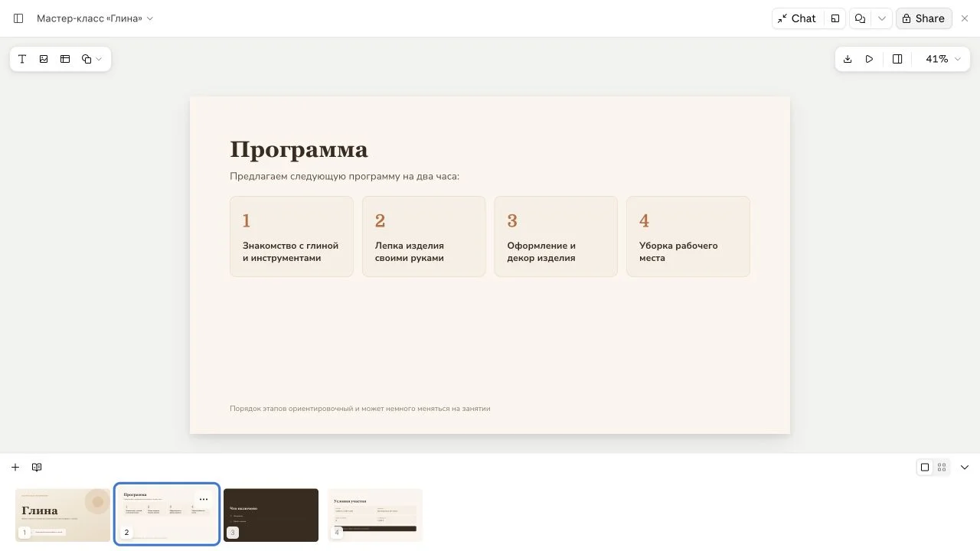Open the 41% zoom level dropdown
The image size is (980, 551).
[x=943, y=59]
